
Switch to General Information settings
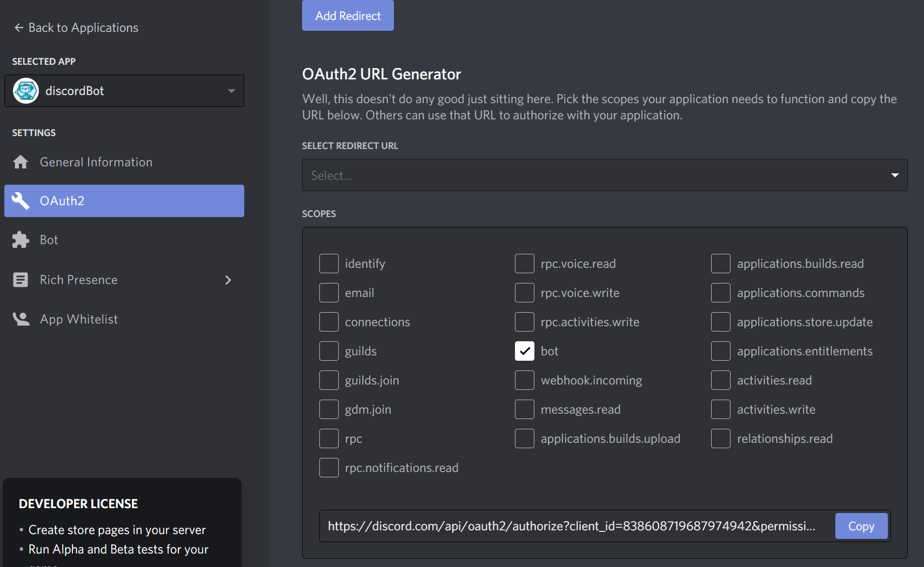96,161
